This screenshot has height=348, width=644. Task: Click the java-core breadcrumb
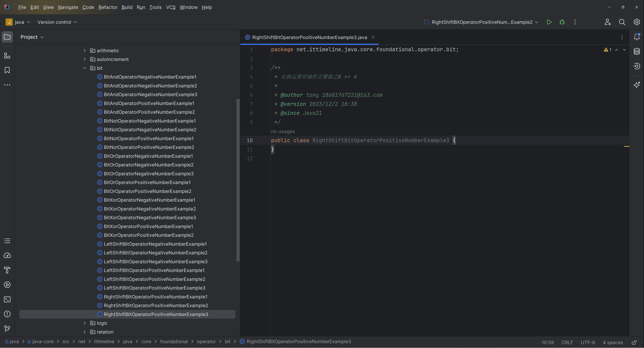41,341
